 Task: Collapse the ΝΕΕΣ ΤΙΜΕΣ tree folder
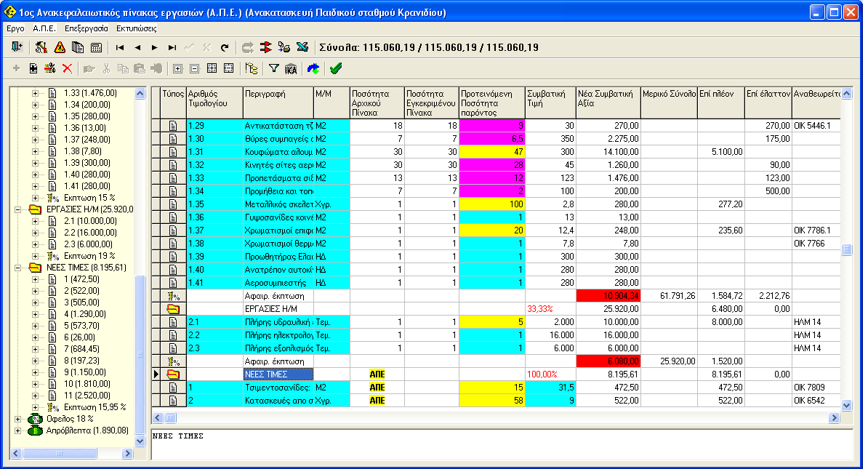coord(19,268)
